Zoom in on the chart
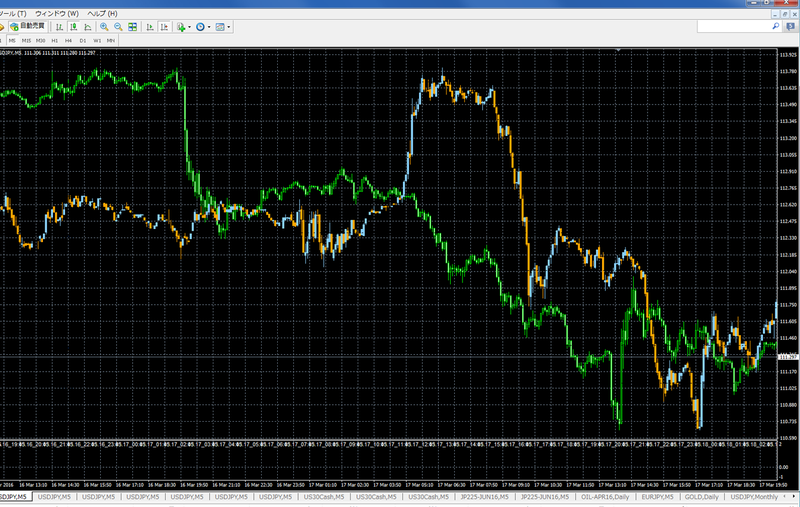 [x=104, y=27]
